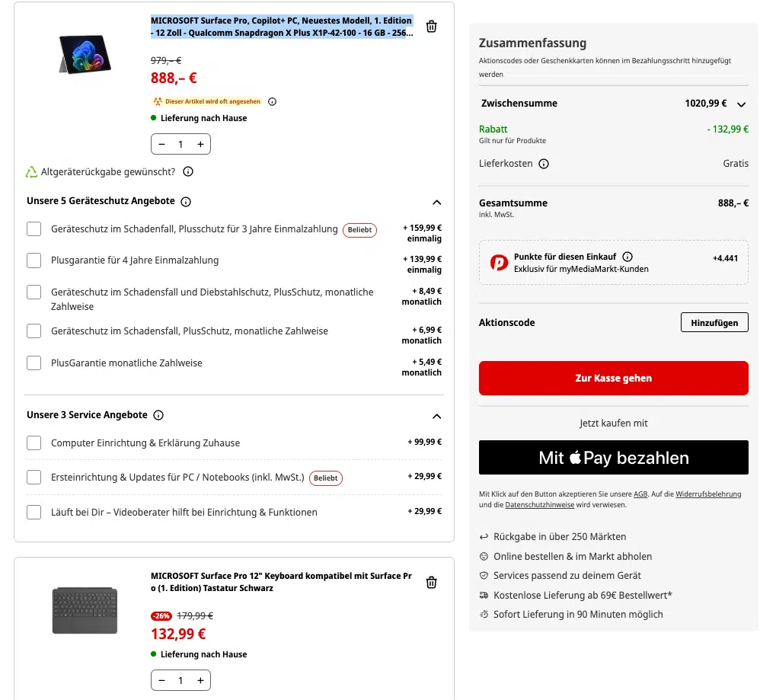Screen dimensions: 760x700
Task: Tick Computer Einrichtung & Erklärung Zuhause
Action: [x=34, y=443]
